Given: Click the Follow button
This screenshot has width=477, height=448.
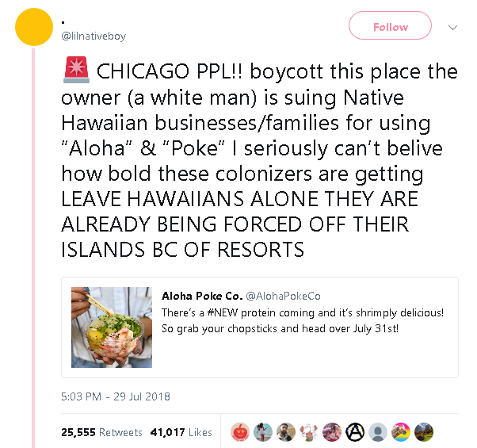Looking at the screenshot, I should 390,27.
